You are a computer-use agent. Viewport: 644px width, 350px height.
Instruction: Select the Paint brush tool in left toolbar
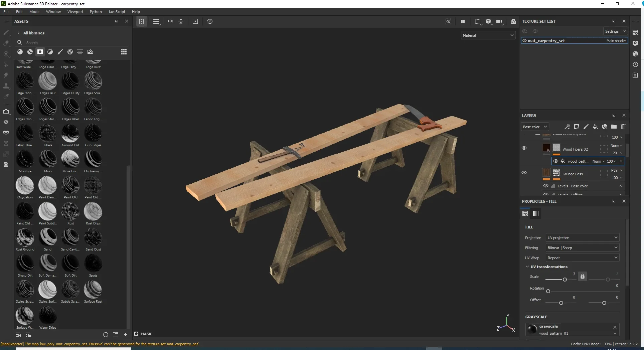click(x=6, y=32)
